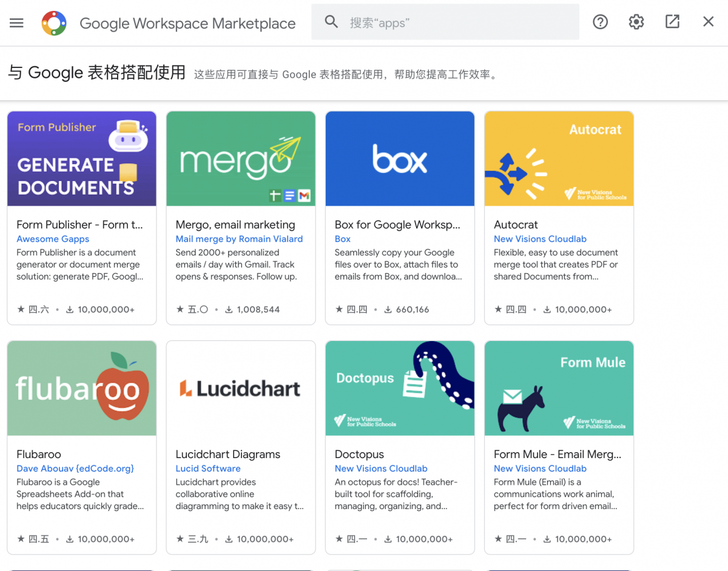Open the box logo thumbnail
This screenshot has width=728, height=571.
tap(400, 158)
